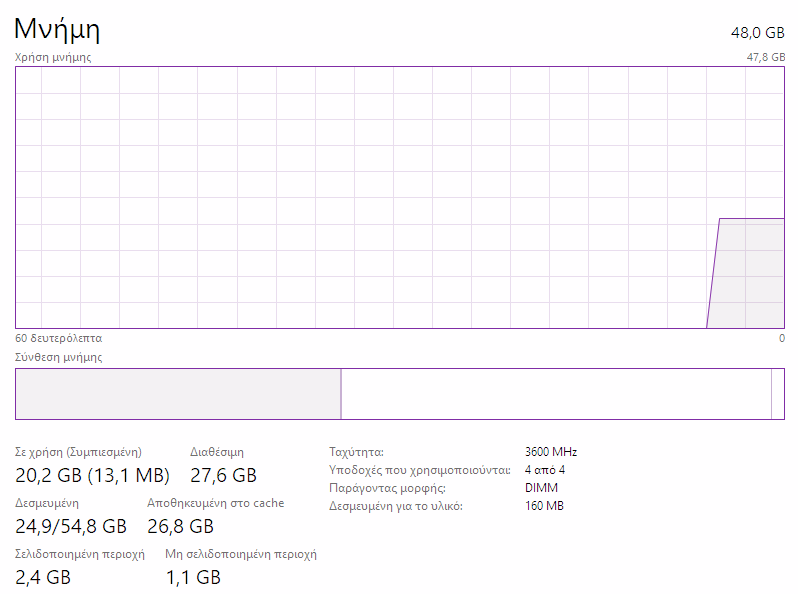Click the Χρήση μνήμης graph label

[53, 57]
